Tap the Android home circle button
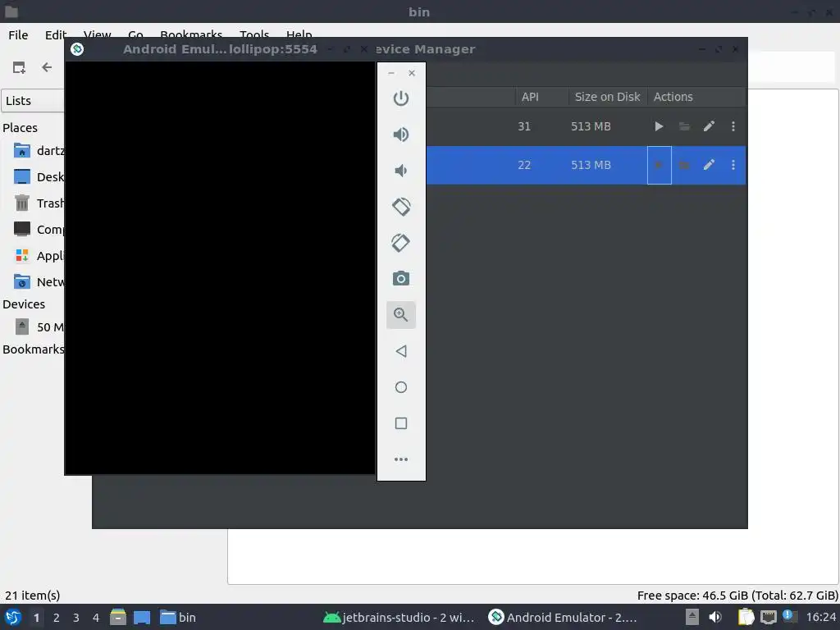 point(400,387)
